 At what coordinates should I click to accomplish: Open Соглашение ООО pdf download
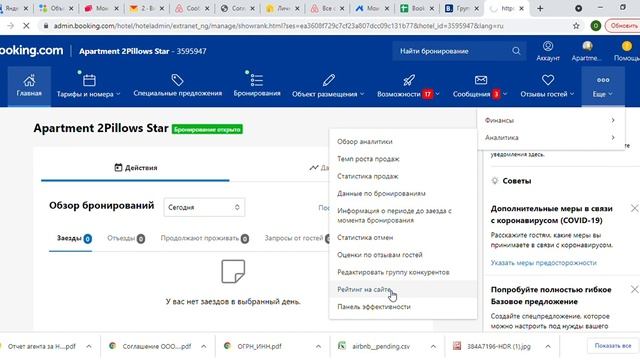152,346
